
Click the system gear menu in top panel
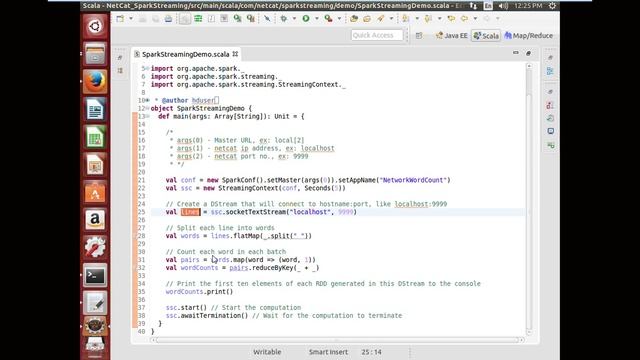[552, 6]
